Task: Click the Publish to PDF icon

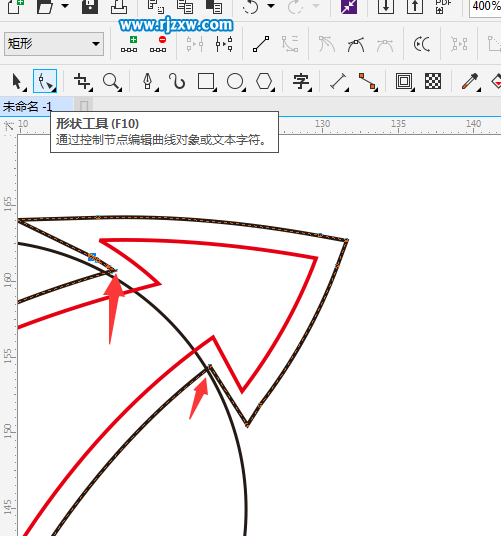Action: click(443, 6)
